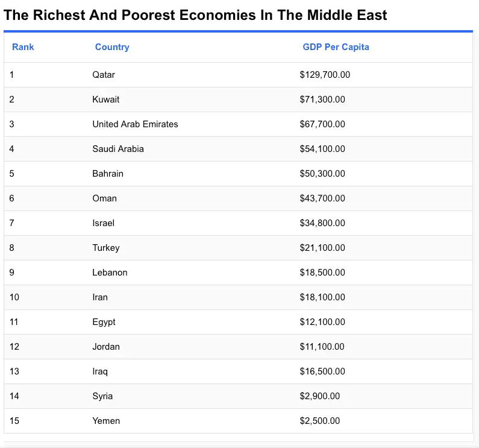This screenshot has width=479, height=448.
Task: Click the Syria country cell
Action: [x=102, y=396]
